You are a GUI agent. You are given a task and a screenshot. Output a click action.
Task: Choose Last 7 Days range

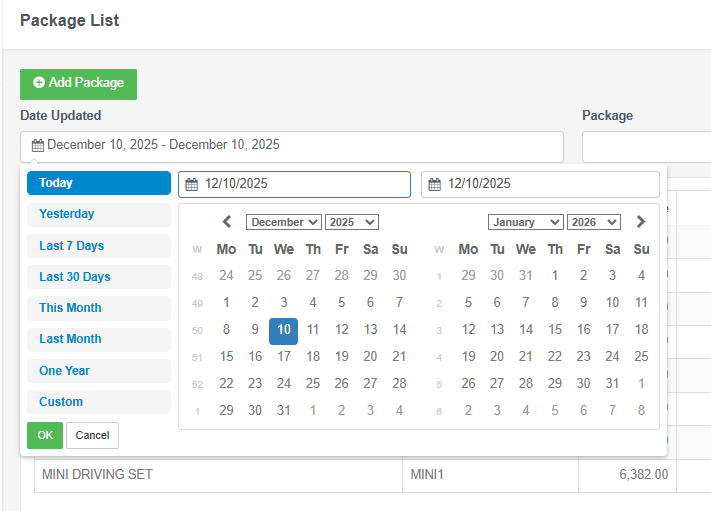[x=98, y=246]
